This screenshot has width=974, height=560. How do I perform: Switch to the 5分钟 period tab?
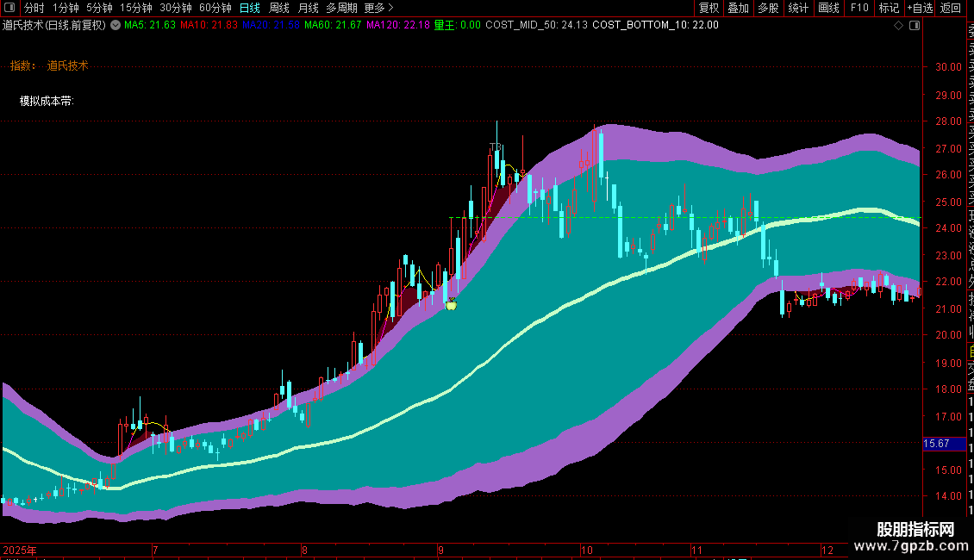point(99,8)
